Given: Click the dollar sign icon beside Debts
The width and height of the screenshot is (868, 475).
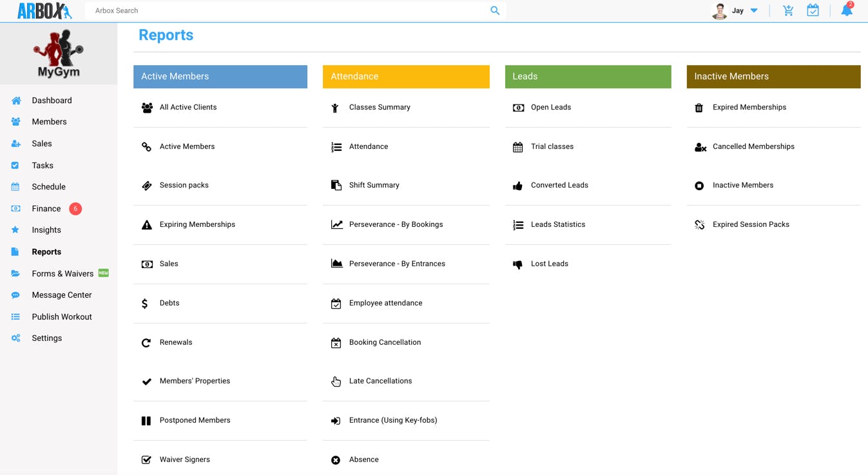Looking at the screenshot, I should coord(145,303).
